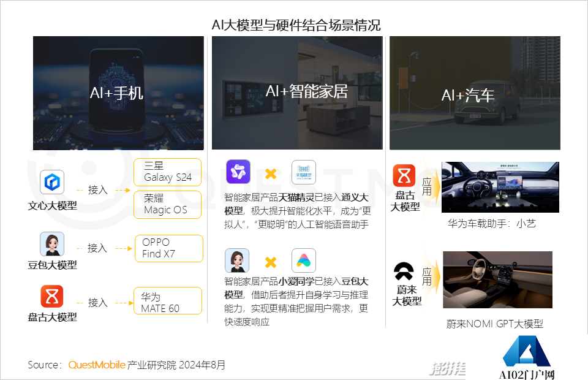Open the AI+汽车 banner image
The height and width of the screenshot is (380, 588).
pos(475,93)
